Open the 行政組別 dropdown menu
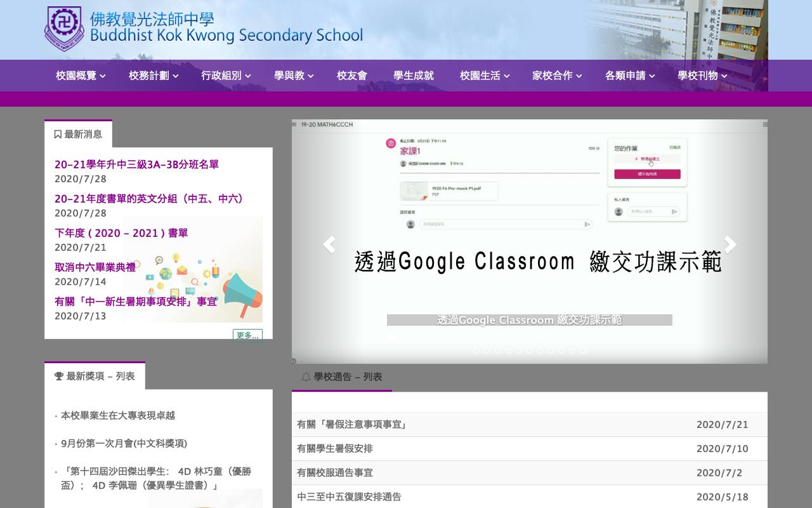 [226, 76]
